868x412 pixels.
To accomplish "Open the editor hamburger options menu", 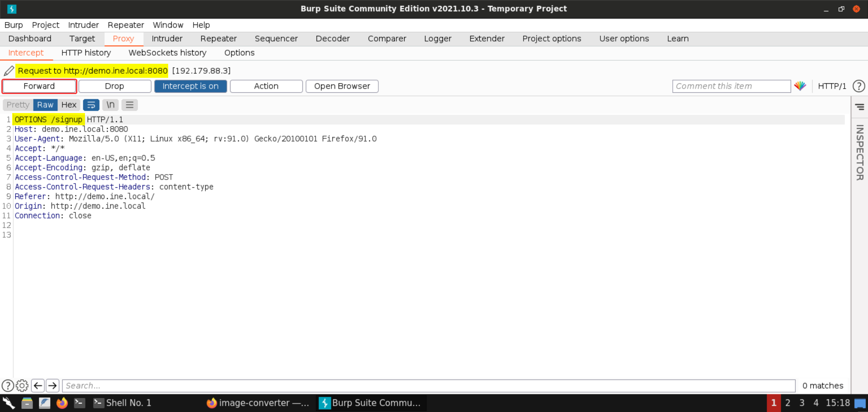I will 130,105.
